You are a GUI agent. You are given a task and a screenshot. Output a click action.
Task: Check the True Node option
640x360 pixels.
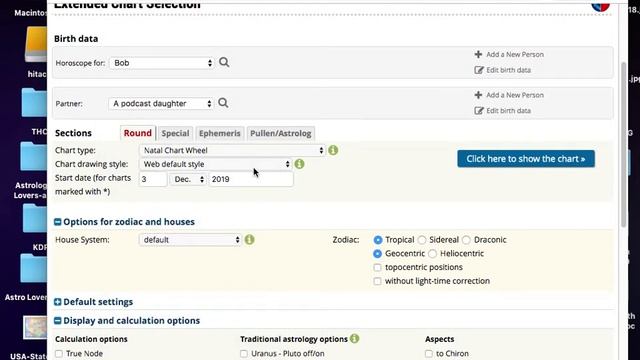[59, 353]
